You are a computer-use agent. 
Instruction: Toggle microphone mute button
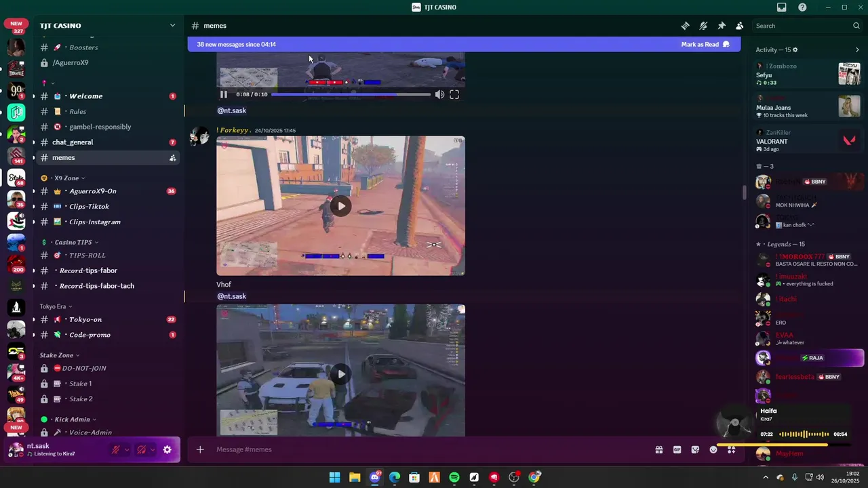tap(116, 449)
